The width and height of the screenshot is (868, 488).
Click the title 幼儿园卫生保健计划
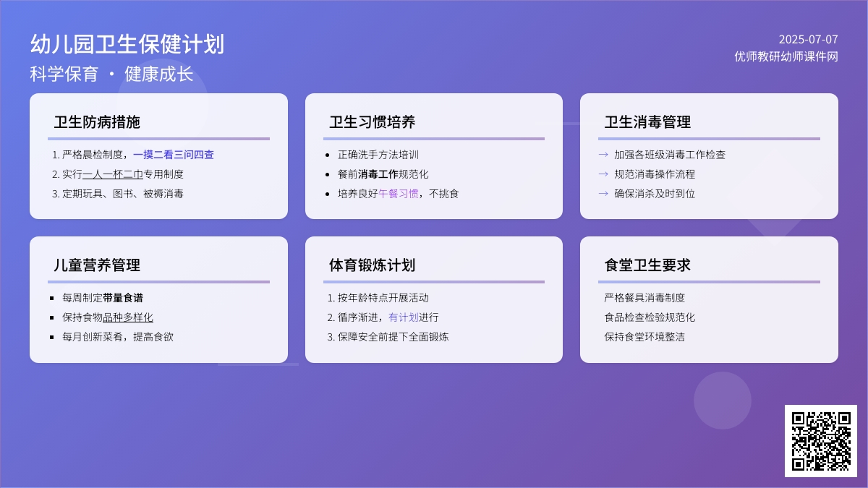[x=127, y=44]
